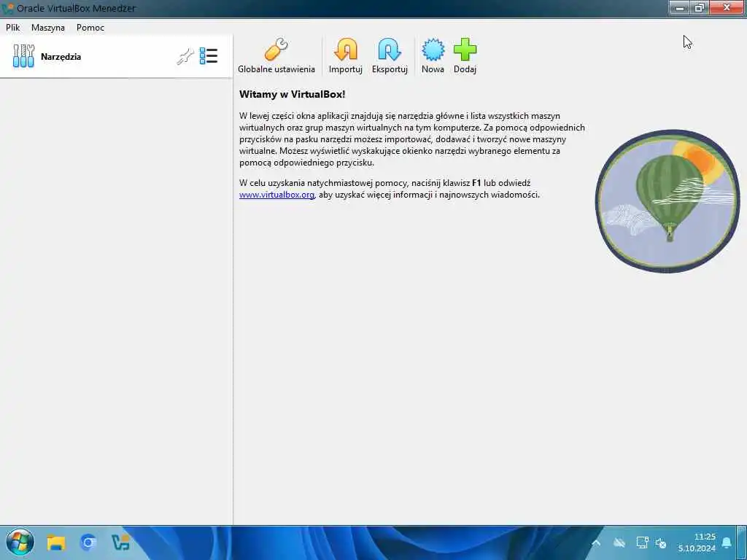Close the Oracle VirtualBox Menedżer window
The height and width of the screenshot is (560, 747).
[727, 7]
